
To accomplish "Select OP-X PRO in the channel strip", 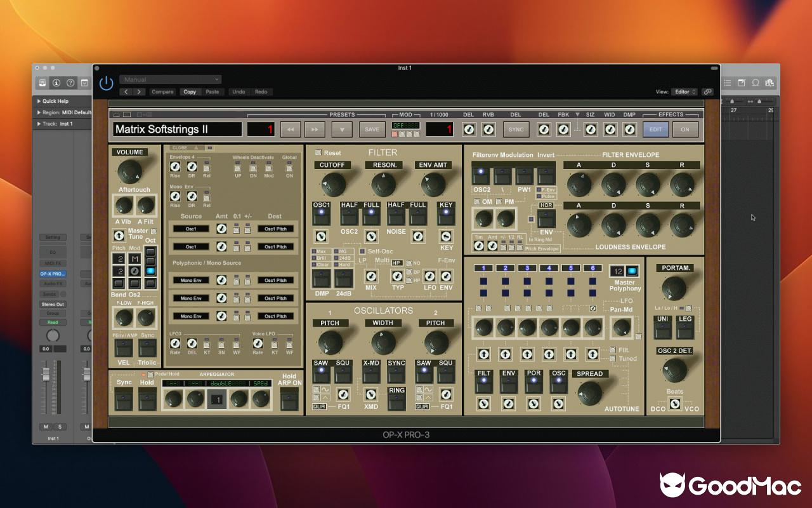I will tap(53, 273).
